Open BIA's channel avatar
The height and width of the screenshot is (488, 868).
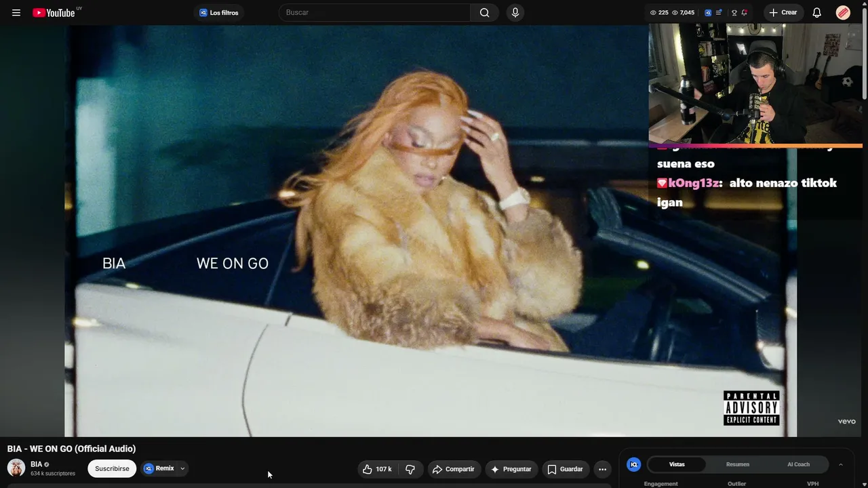(x=16, y=468)
